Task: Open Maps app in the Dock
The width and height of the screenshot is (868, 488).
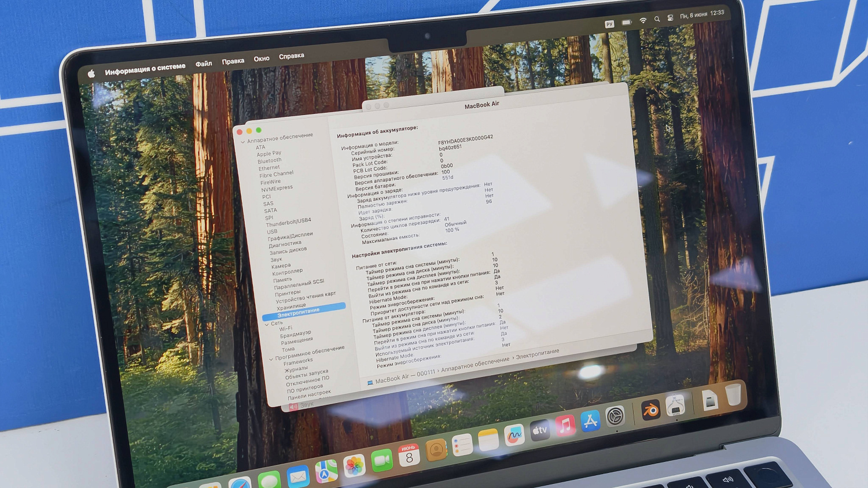Action: 326,471
